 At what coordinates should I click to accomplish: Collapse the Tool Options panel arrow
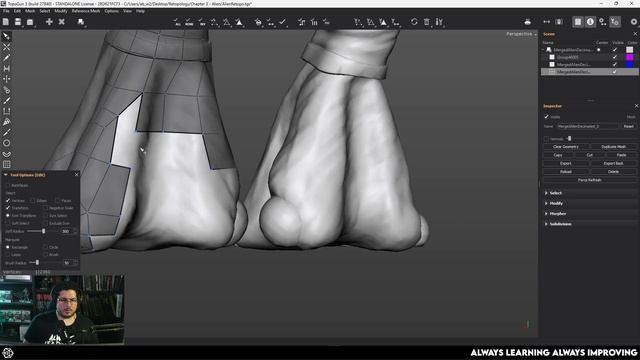coord(6,175)
